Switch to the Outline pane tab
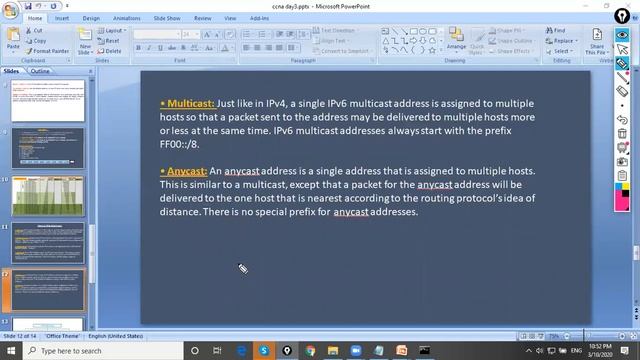 40,71
